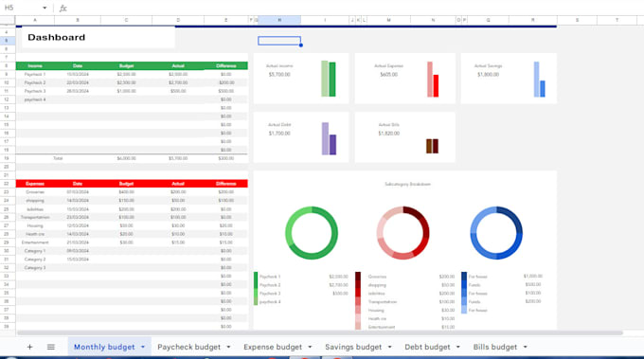Open the Monthly budget tab
The height and width of the screenshot is (359, 644).
pos(104,347)
